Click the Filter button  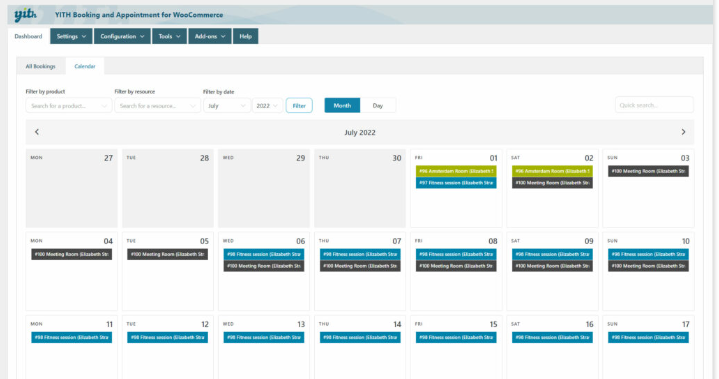pyautogui.click(x=299, y=105)
